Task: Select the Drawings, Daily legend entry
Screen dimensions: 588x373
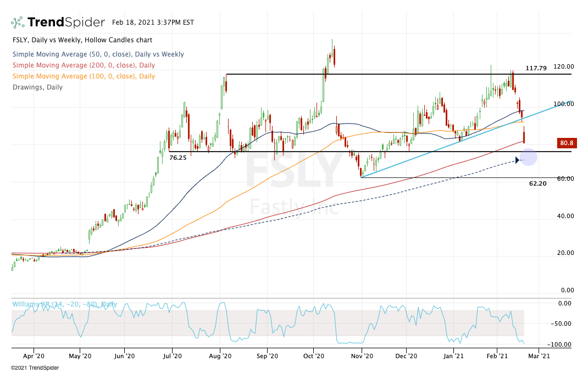Action: click(x=37, y=87)
